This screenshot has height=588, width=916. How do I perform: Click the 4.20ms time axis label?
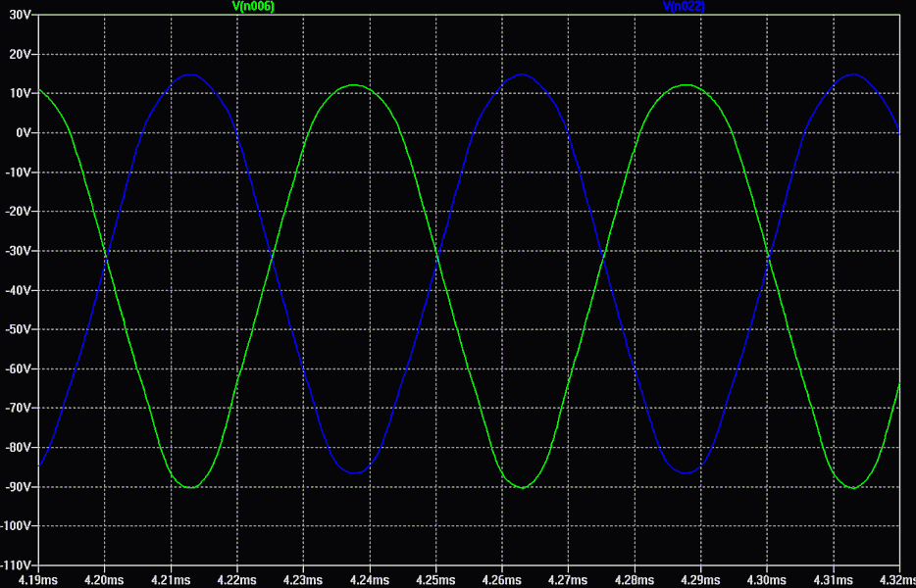pos(105,581)
